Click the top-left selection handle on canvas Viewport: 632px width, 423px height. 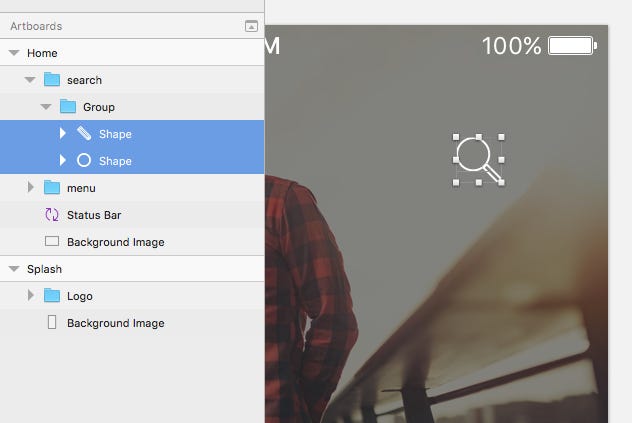pos(456,137)
